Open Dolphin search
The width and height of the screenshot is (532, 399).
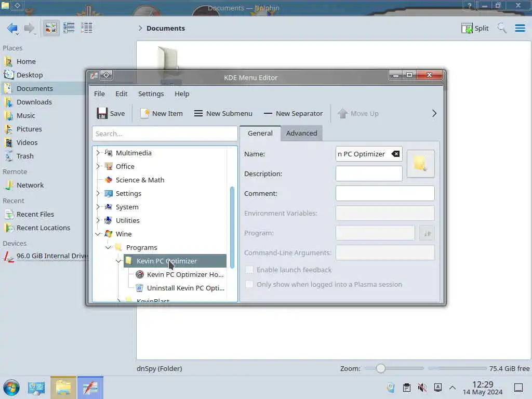502,28
